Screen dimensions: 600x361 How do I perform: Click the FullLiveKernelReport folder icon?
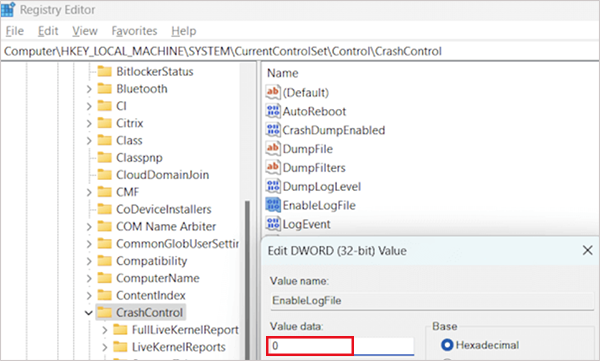pos(120,330)
